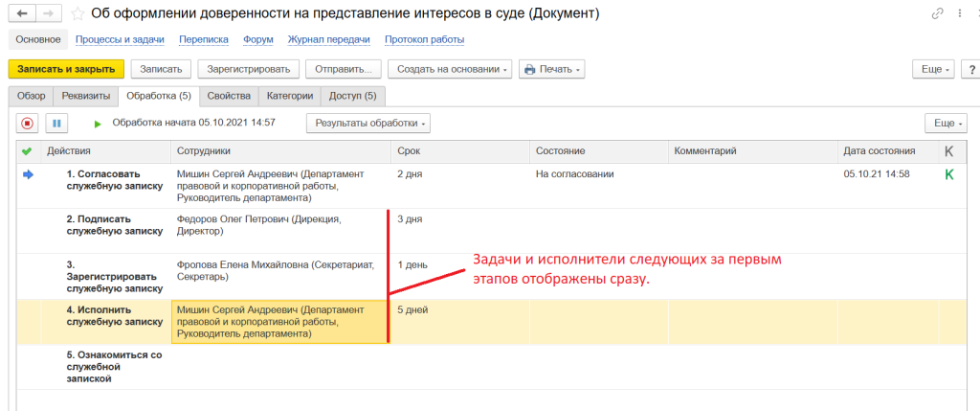Screen dimensions: 980x411
Task: Click the Зарегистрировать button
Action: point(248,70)
